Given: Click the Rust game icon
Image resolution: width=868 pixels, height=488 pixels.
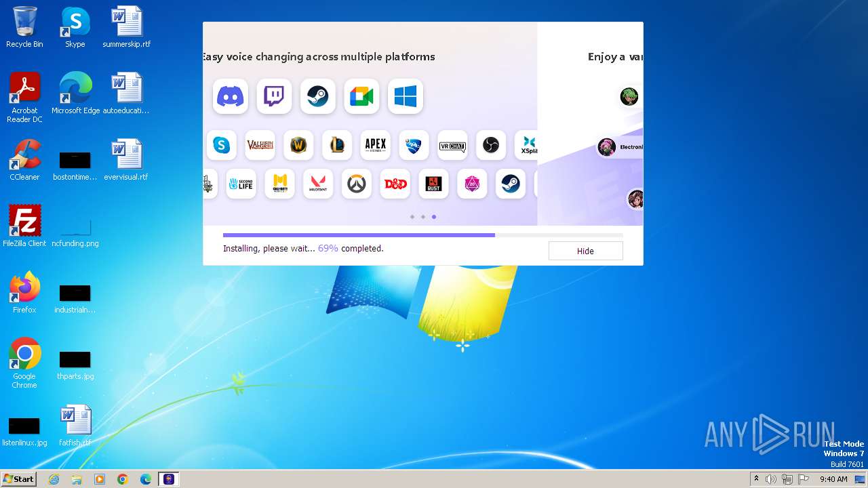Looking at the screenshot, I should pyautogui.click(x=433, y=184).
